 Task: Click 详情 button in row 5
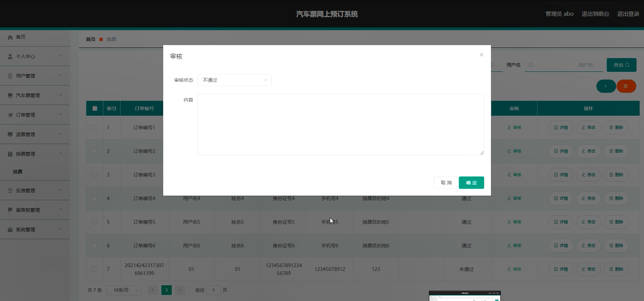coord(561,222)
